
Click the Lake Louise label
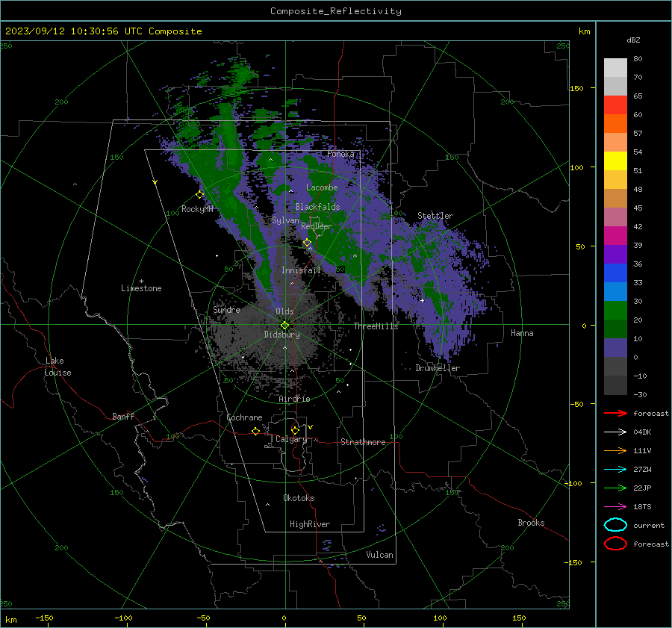coord(57,367)
